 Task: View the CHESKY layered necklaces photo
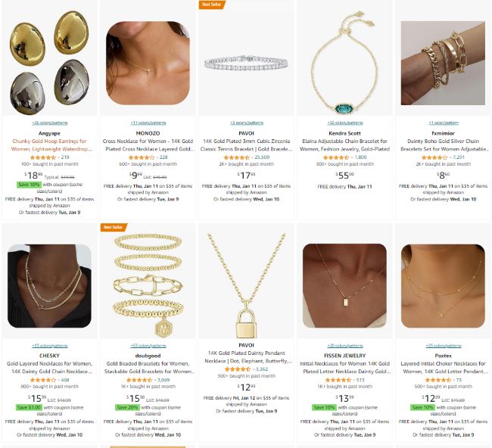(49, 285)
